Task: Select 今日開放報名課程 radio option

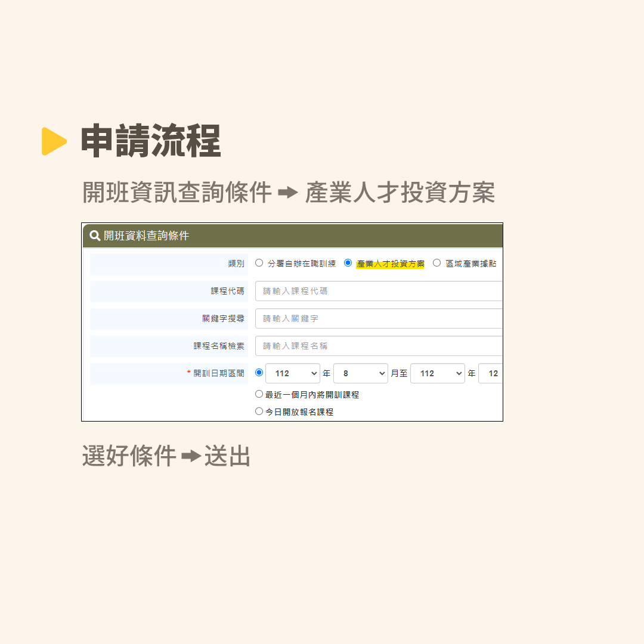Action: [x=259, y=411]
